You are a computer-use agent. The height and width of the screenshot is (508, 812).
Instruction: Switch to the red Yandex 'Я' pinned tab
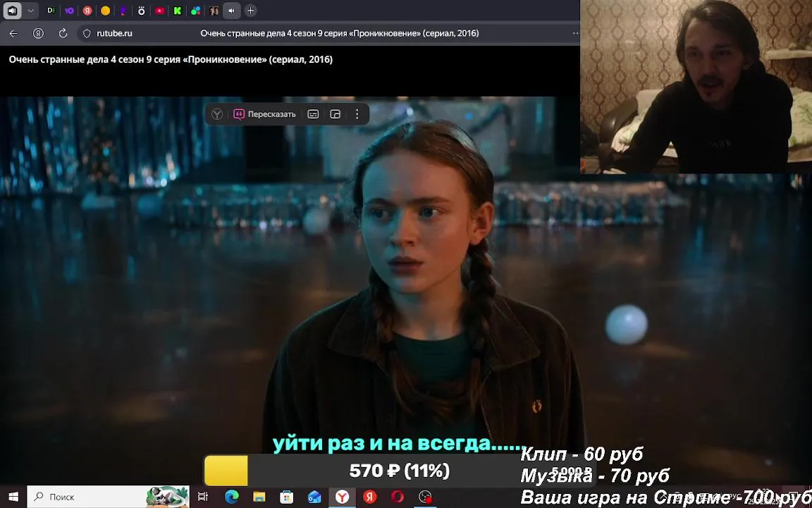(x=87, y=11)
